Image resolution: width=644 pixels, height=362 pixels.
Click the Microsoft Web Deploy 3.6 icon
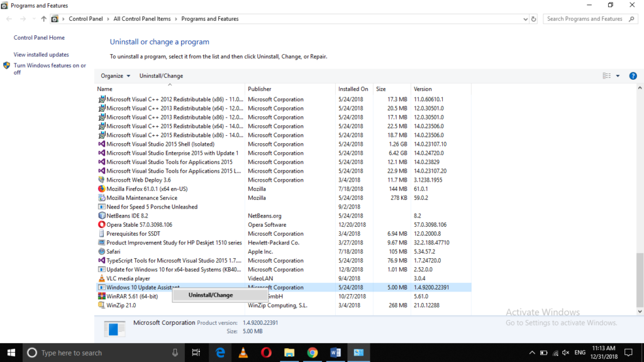[101, 180]
